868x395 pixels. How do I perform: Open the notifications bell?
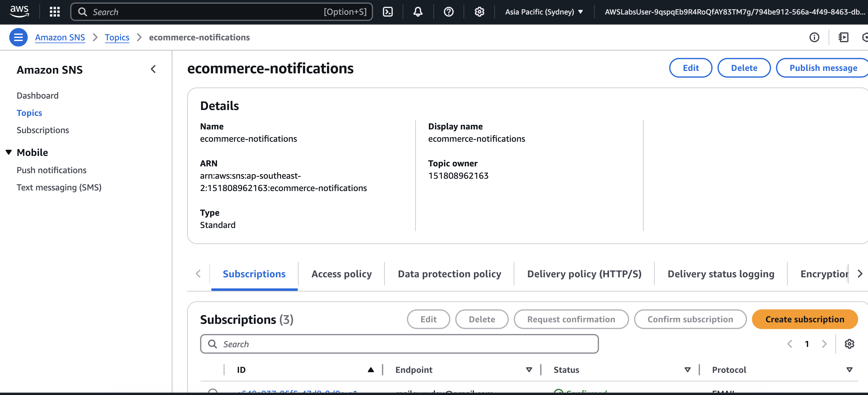(x=418, y=12)
